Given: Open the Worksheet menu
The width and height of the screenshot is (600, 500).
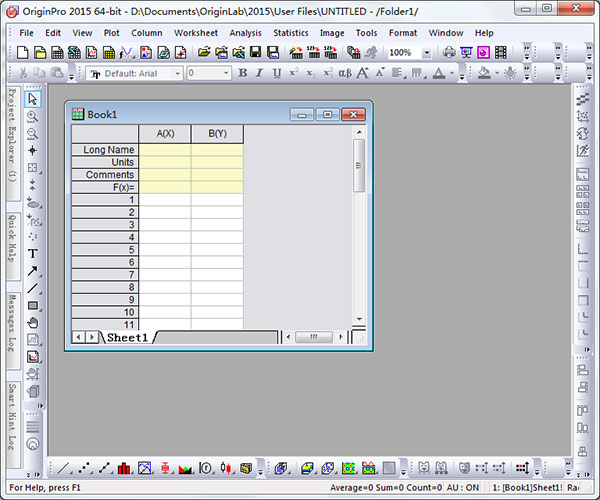Looking at the screenshot, I should click(x=196, y=33).
